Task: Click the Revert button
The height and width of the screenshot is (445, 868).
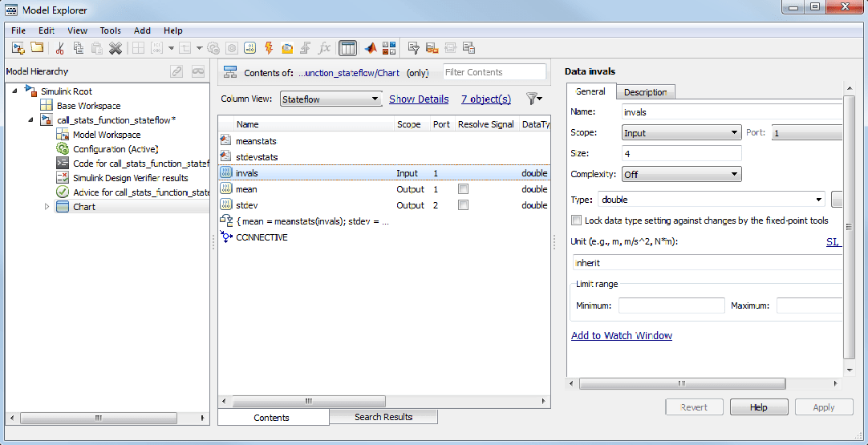Action: [694, 407]
